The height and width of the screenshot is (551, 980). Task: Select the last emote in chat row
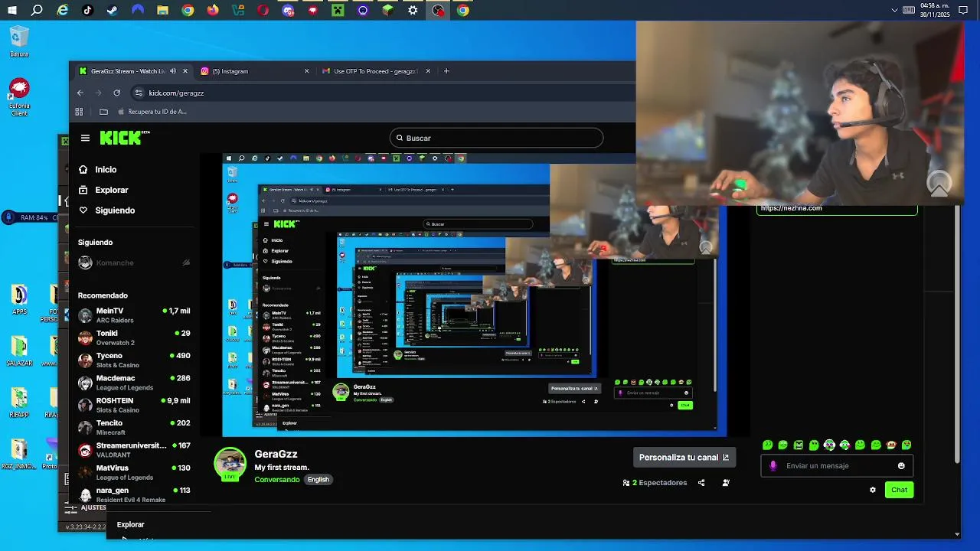(906, 445)
